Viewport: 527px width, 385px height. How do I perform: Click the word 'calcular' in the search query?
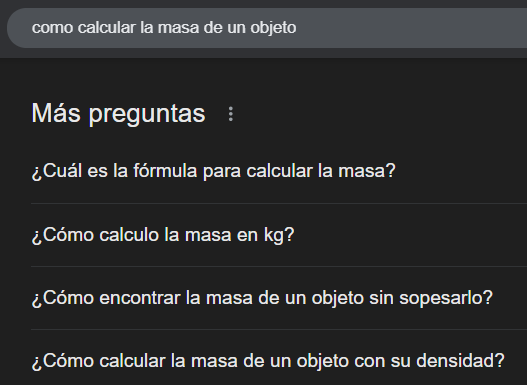click(x=107, y=28)
